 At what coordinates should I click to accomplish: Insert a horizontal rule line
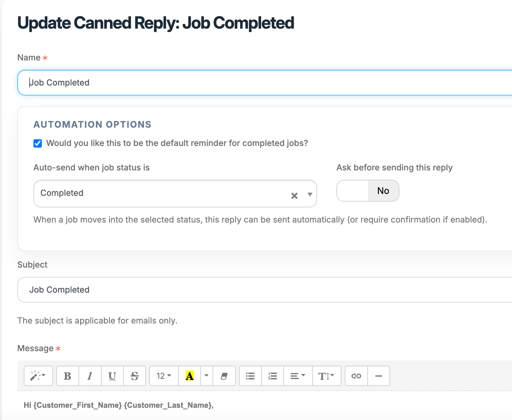(379, 376)
